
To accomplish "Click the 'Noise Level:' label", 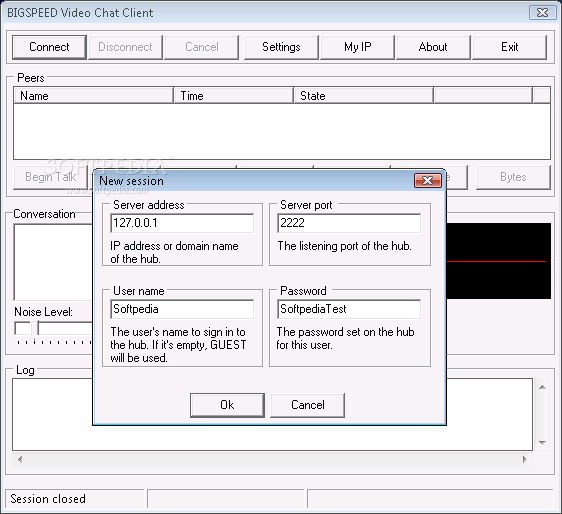I will (43, 312).
